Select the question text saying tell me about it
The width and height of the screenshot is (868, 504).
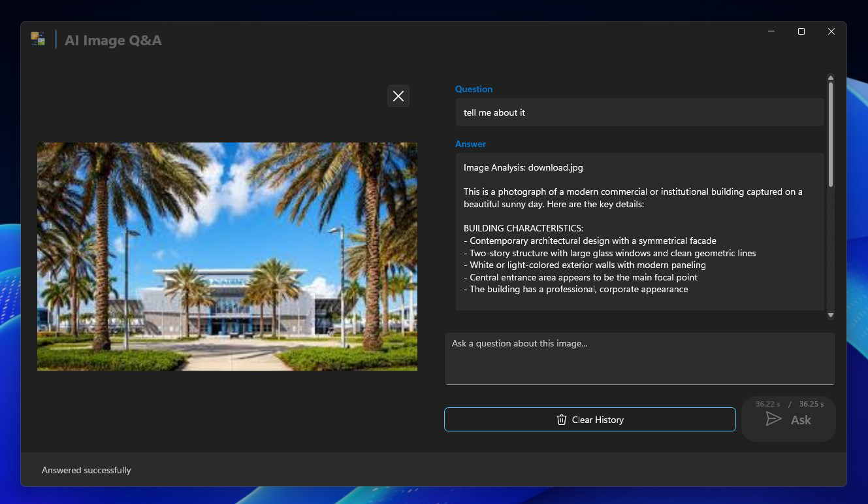[x=494, y=112]
